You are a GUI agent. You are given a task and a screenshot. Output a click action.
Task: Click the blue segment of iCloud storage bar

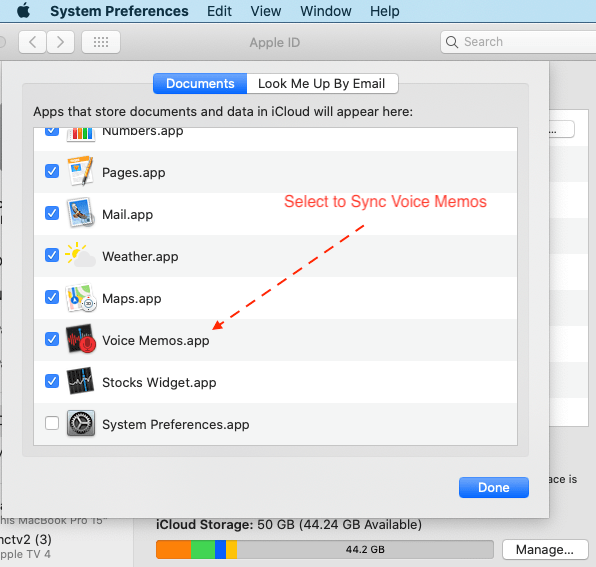pos(220,550)
